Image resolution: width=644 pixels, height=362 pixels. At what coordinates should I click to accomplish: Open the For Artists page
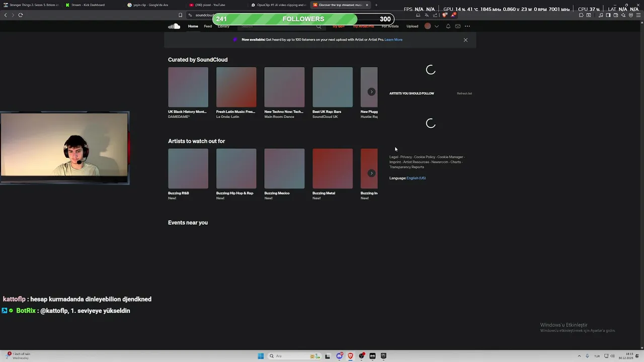(390, 26)
